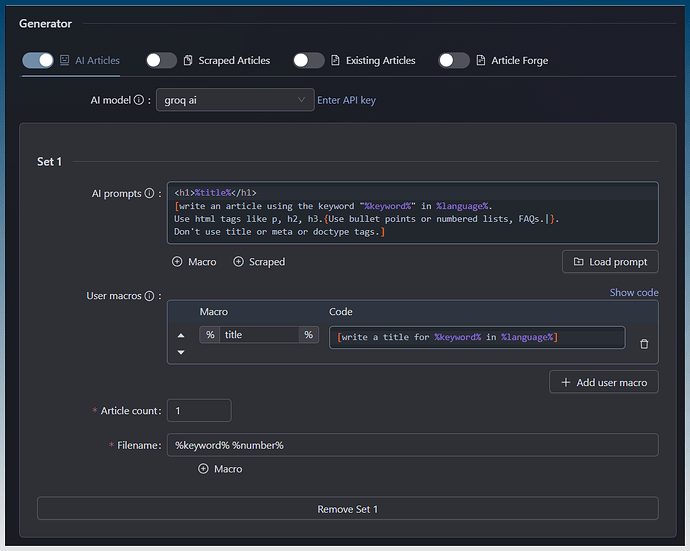
Task: Add Macro below the Filename field
Action: click(x=220, y=468)
